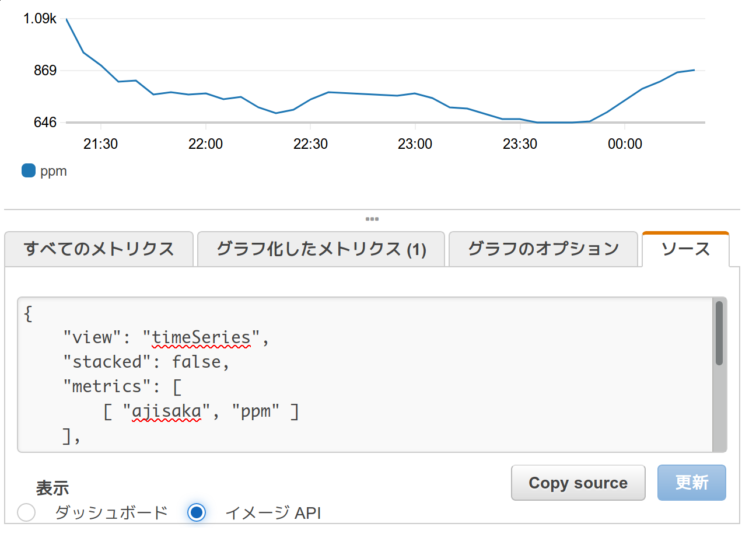Viewport: 756px width, 534px height.
Task: Click the graph line's starting peak at 1.09k
Action: tap(66, 19)
